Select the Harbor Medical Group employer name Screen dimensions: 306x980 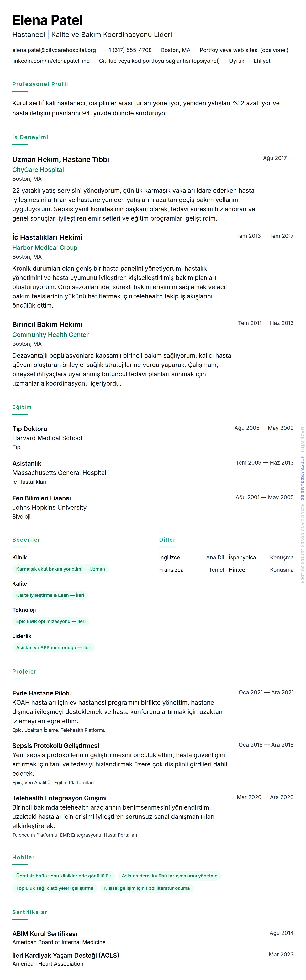45,248
